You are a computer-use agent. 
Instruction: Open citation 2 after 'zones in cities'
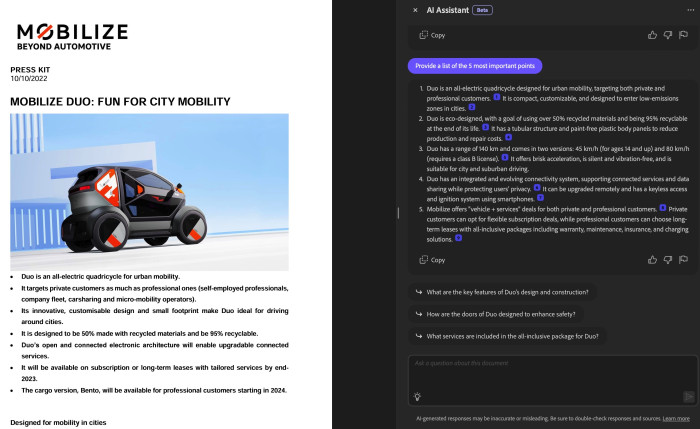click(x=472, y=107)
